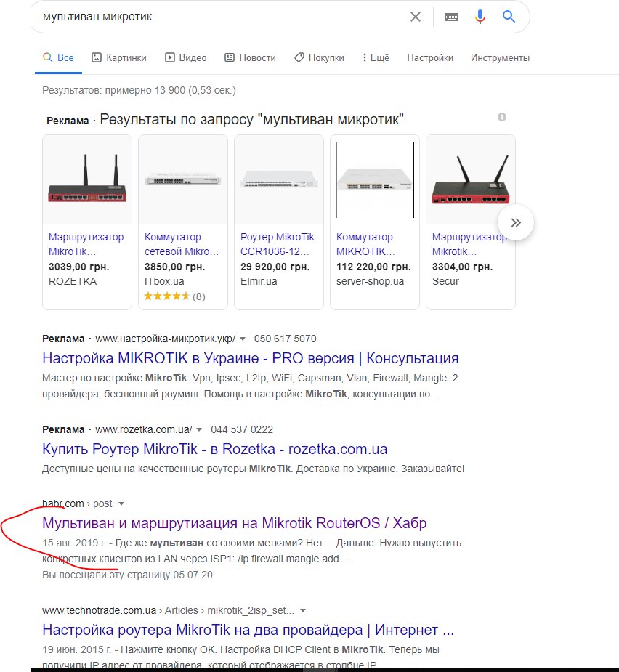Click the habr.com › post breadcrumb
Viewport: 619px width, 672px height.
tap(77, 503)
